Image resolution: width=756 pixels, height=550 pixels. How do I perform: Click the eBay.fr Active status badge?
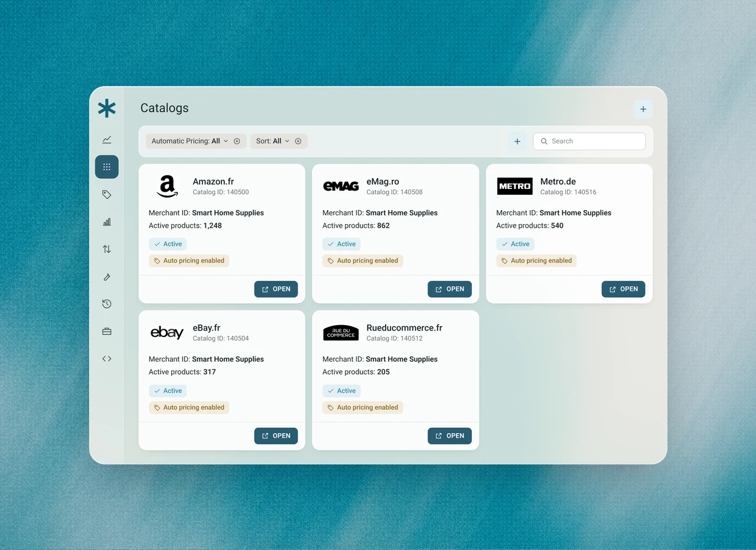pyautogui.click(x=168, y=391)
